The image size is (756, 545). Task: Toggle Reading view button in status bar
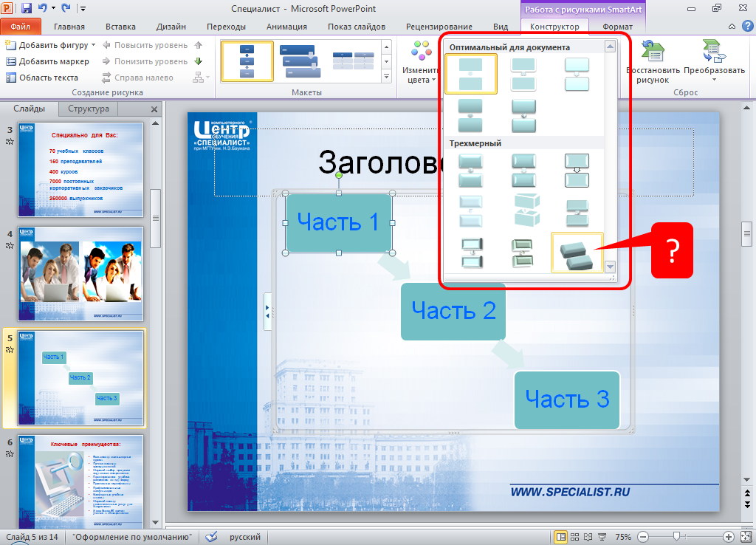590,537
